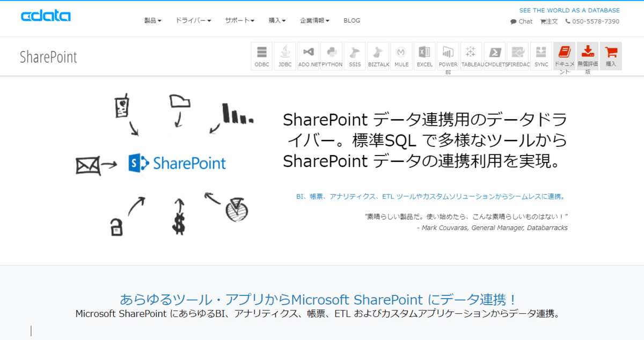
Task: Select the Cmdlets PowerShell icon
Action: coord(495,56)
